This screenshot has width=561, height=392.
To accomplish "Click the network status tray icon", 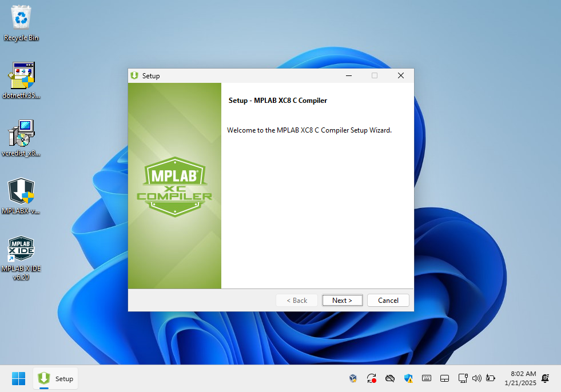I will (463, 378).
